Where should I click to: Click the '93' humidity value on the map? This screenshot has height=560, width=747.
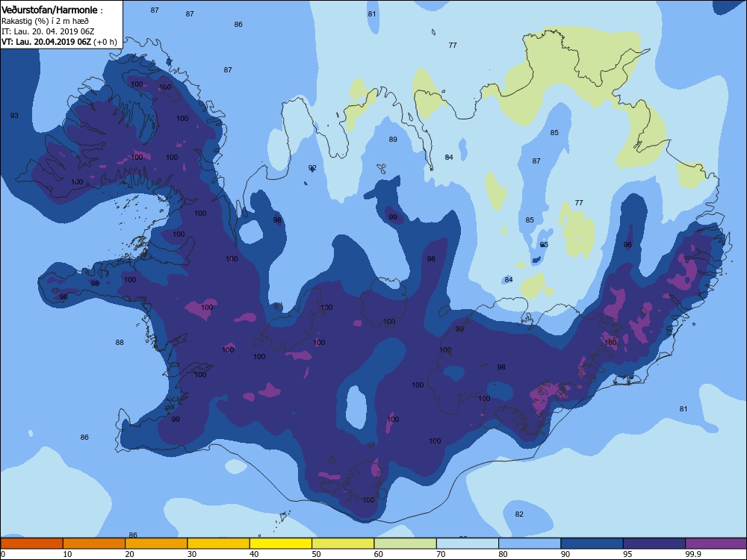pos(14,115)
